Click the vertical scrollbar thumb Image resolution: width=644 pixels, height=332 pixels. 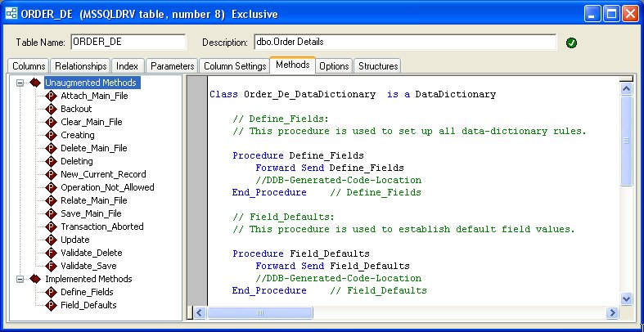point(626,141)
